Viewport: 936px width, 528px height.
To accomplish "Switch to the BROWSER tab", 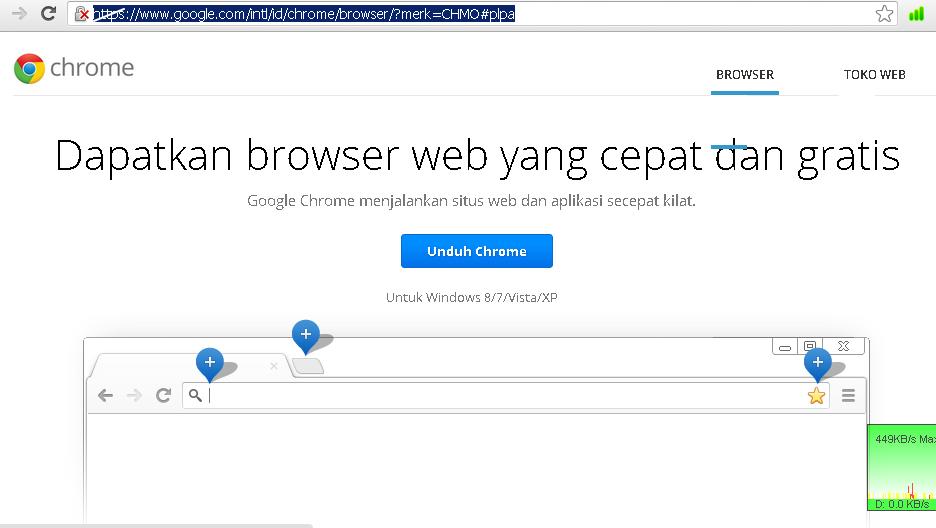I will (x=745, y=75).
